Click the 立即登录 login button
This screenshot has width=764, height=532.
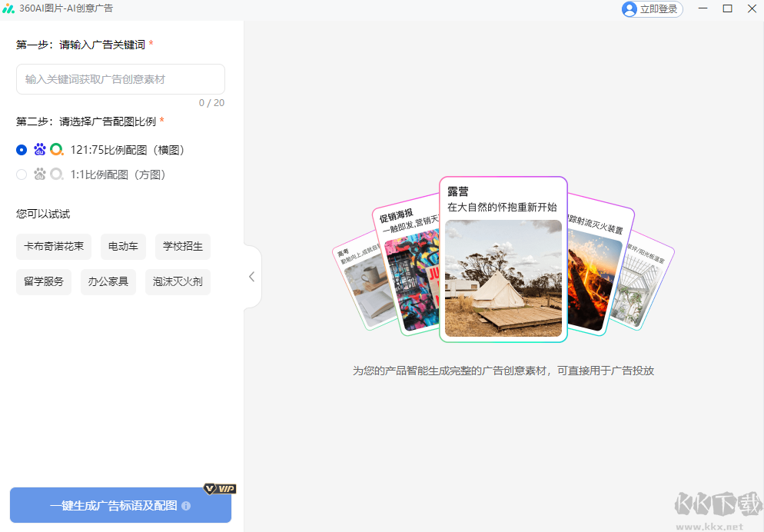click(651, 9)
